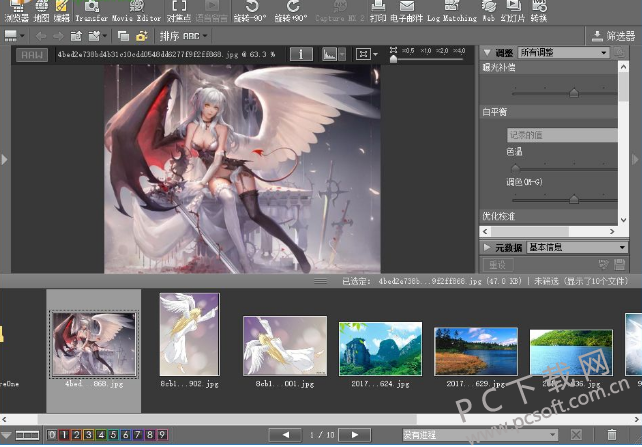Image resolution: width=642 pixels, height=447 pixels.
Task: Open the Browser (浏览器) view
Action: click(16, 11)
